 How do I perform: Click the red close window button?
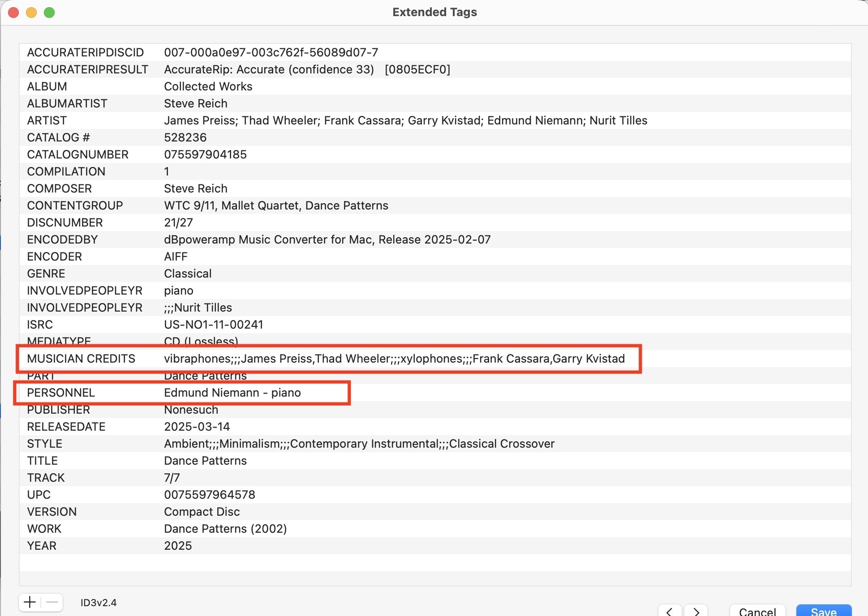click(13, 13)
